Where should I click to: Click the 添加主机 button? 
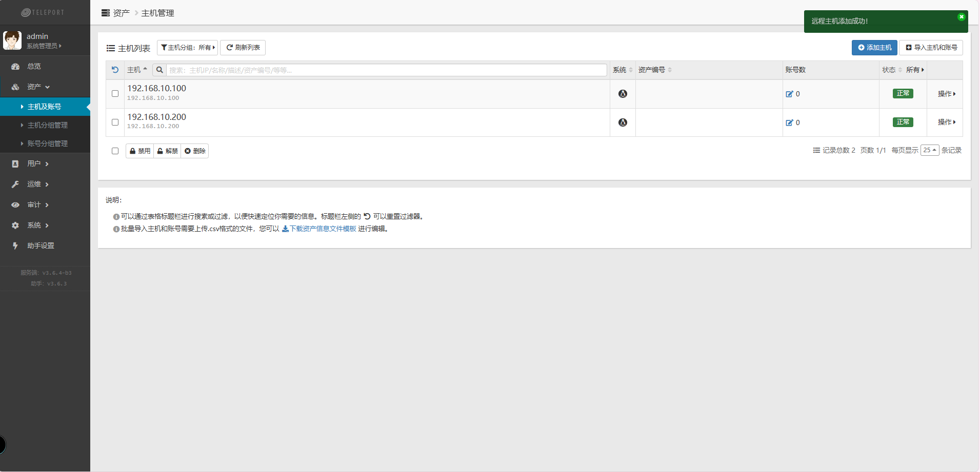(874, 48)
